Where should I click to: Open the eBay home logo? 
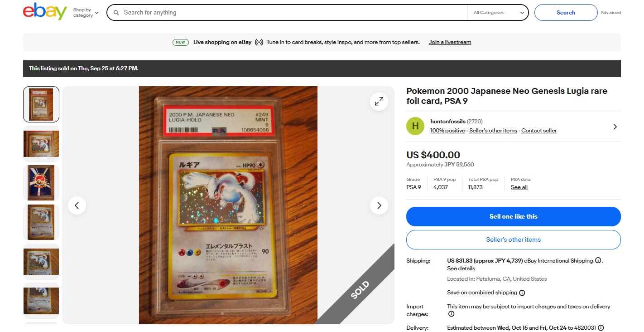tap(45, 12)
